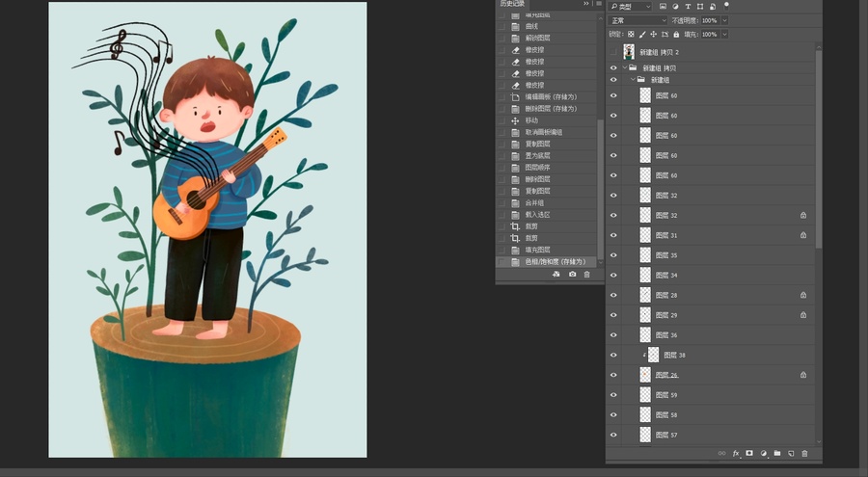Click lock icon on 图层 28

(x=803, y=295)
